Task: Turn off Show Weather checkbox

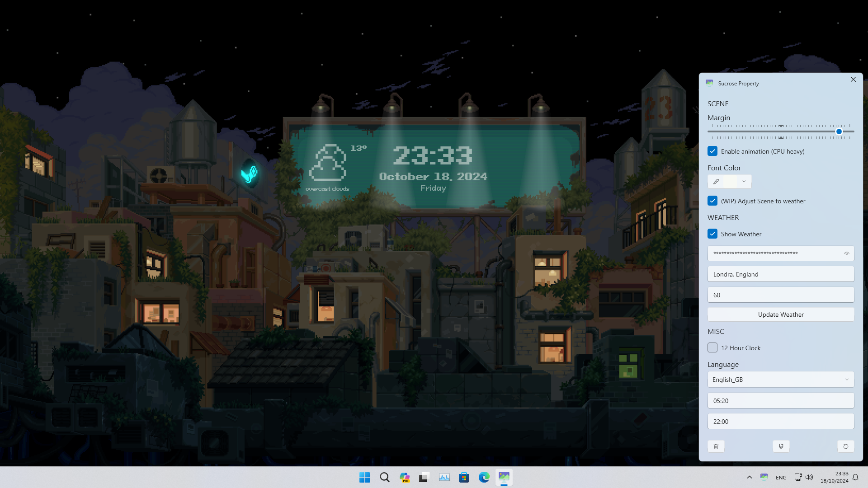Action: (712, 234)
